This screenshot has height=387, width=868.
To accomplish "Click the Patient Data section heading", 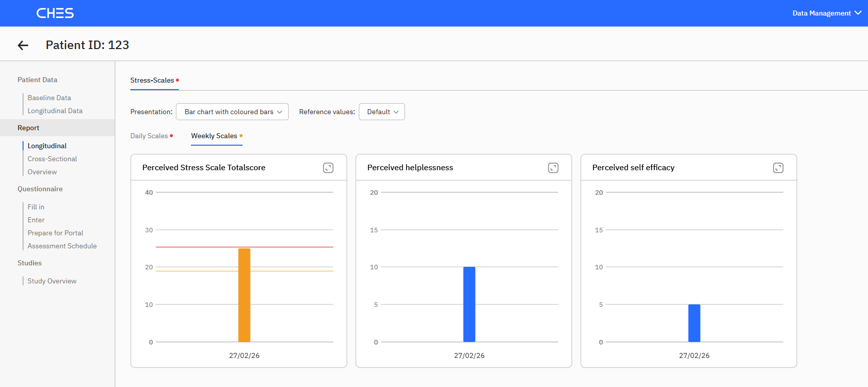I will [38, 80].
